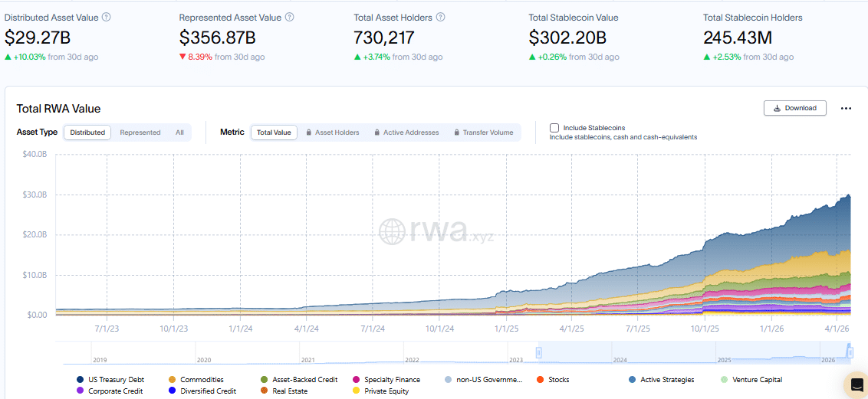The image size is (868, 399).
Task: Select the Distributed asset type tab
Action: point(87,132)
